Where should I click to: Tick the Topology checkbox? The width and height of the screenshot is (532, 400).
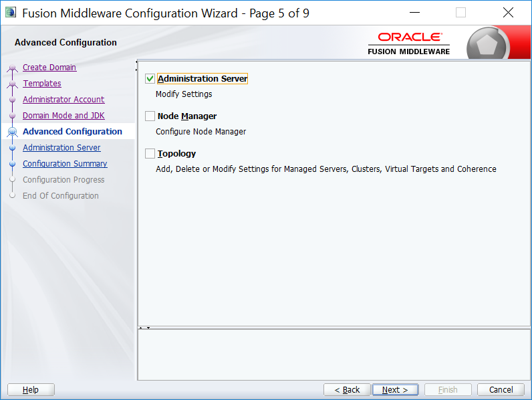[x=150, y=154]
